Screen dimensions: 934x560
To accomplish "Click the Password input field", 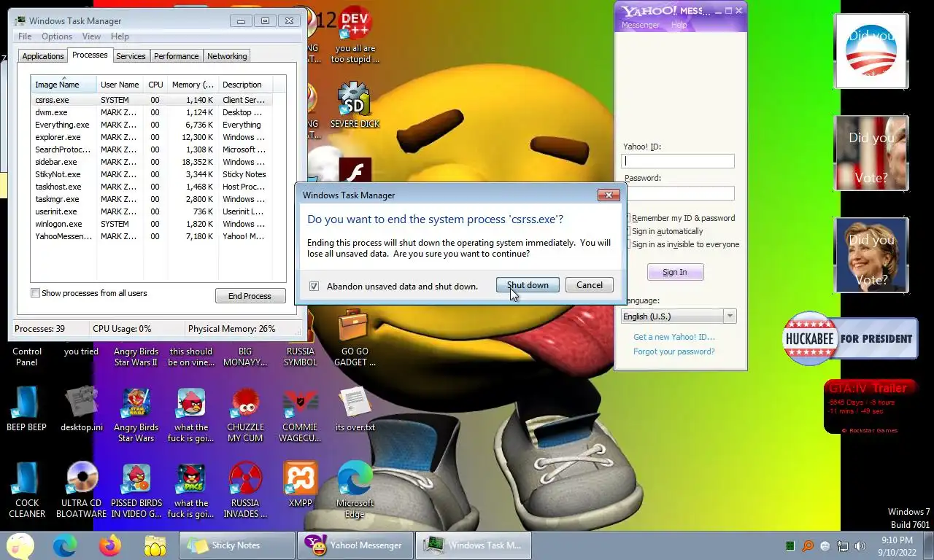I will tap(680, 193).
